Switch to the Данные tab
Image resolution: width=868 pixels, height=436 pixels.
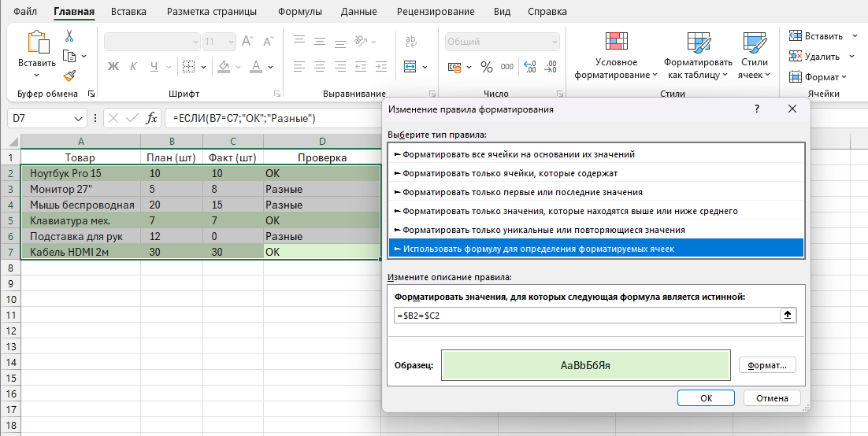(x=358, y=12)
